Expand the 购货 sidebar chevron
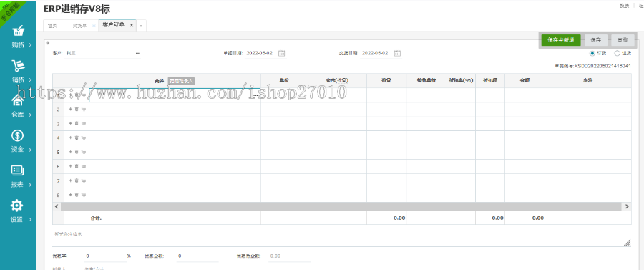 30,45
